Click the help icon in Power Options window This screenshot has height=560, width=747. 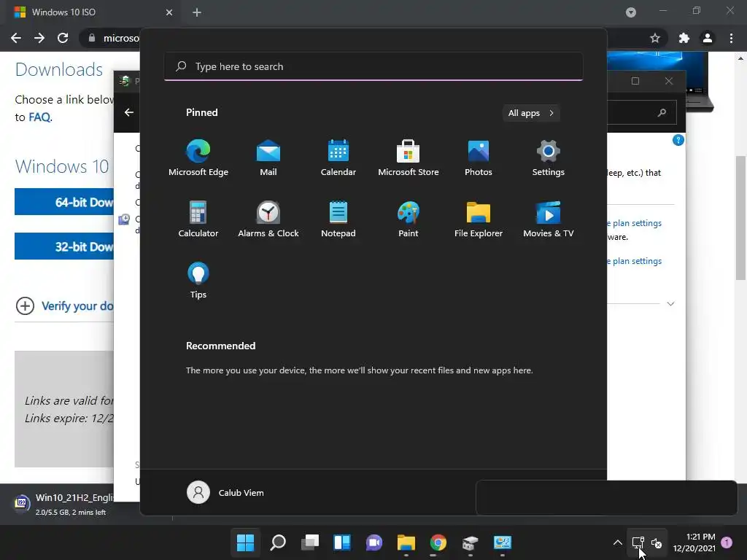[678, 140]
